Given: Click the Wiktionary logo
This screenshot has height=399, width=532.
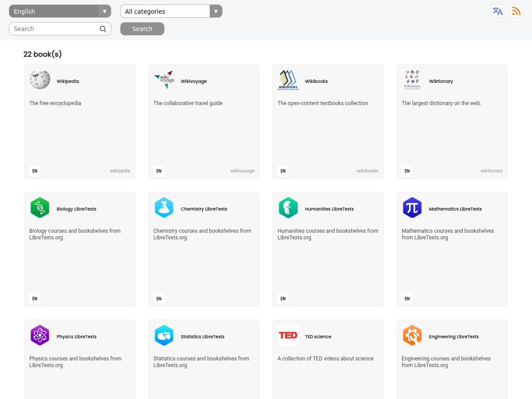Looking at the screenshot, I should point(412,80).
